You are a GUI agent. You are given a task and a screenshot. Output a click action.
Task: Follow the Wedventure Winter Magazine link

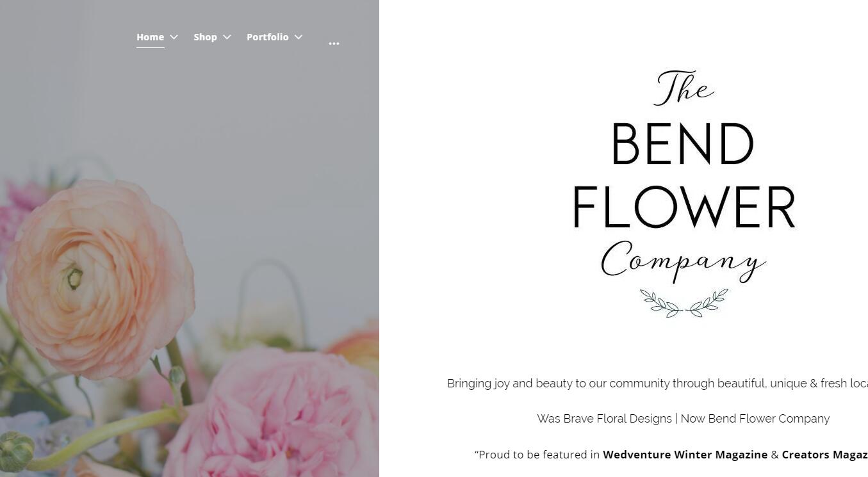click(x=685, y=455)
